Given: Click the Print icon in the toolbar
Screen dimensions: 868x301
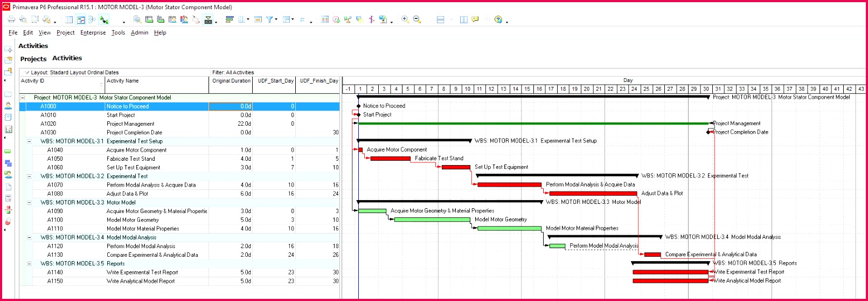Looking at the screenshot, I should tap(11, 19).
